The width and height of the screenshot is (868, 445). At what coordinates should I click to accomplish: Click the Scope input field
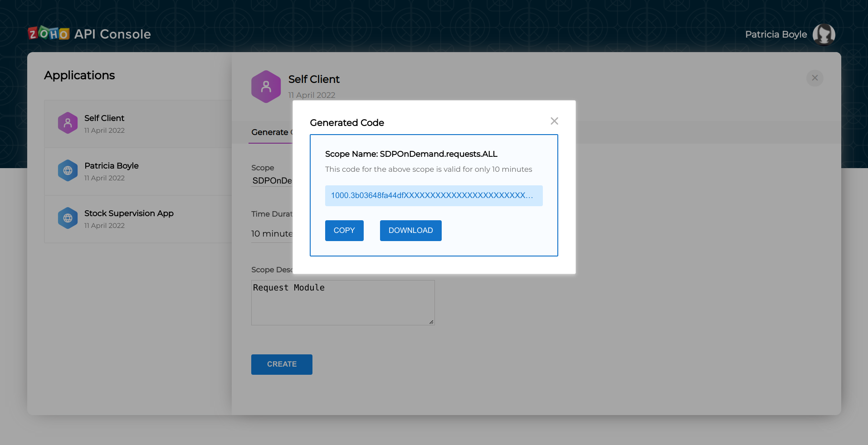[x=272, y=181]
